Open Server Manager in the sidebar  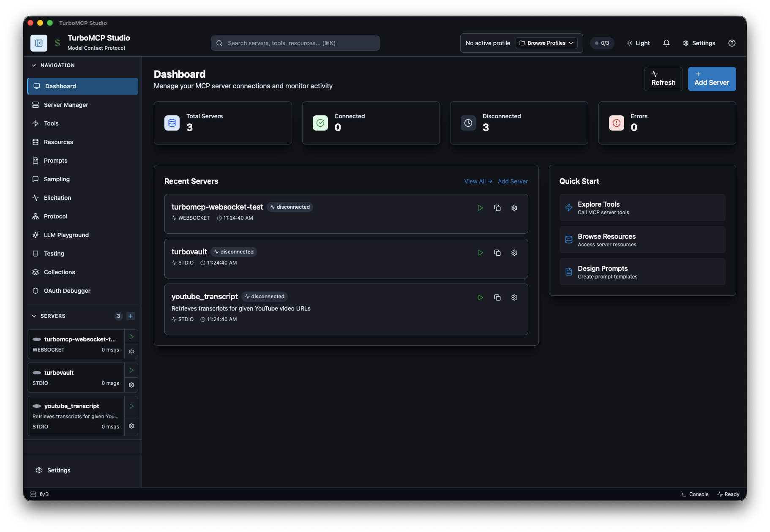(x=82, y=105)
